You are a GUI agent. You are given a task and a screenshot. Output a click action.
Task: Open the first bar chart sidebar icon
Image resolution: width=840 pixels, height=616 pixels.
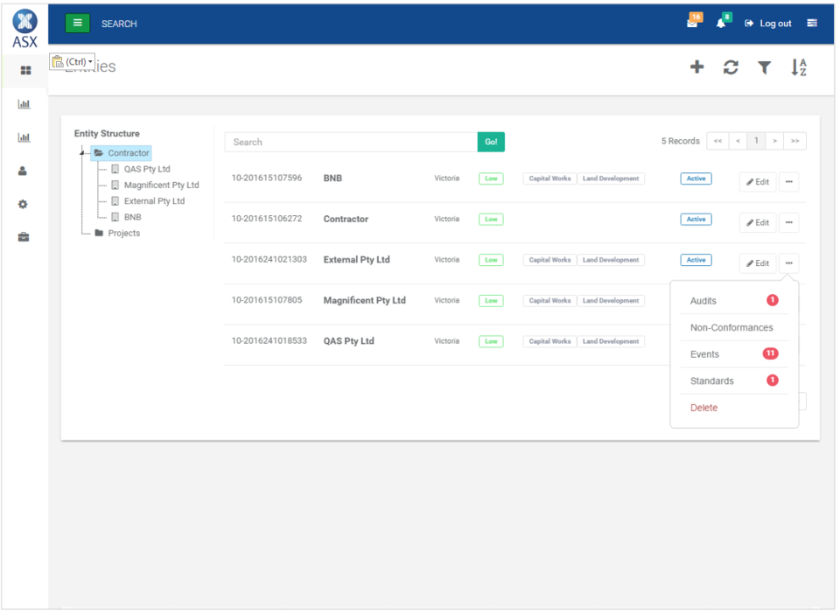click(24, 104)
